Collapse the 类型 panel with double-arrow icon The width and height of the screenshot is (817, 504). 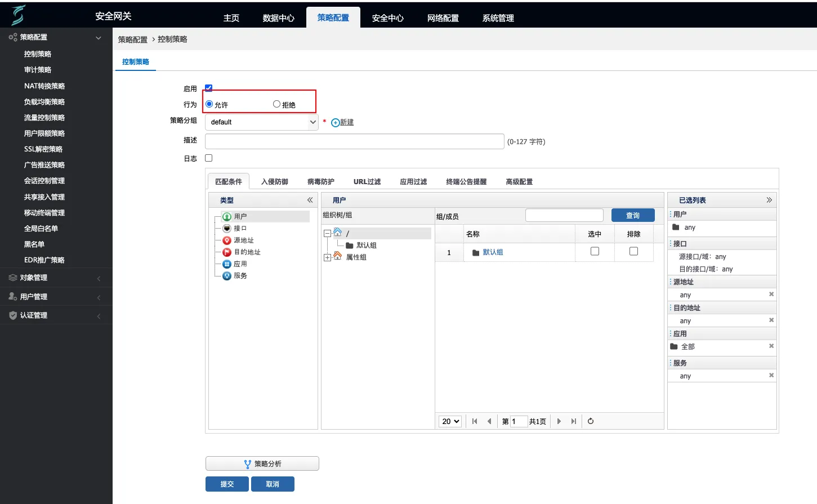pos(310,200)
